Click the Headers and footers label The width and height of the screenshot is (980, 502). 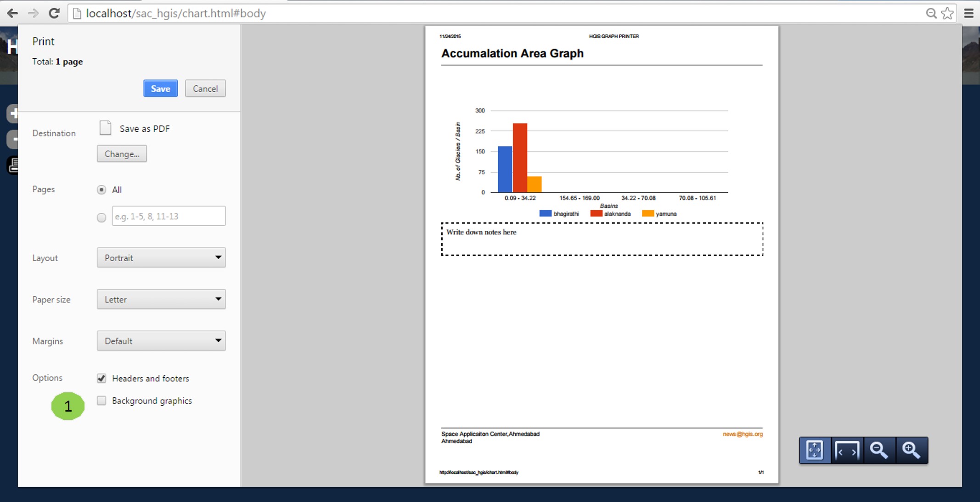(151, 379)
